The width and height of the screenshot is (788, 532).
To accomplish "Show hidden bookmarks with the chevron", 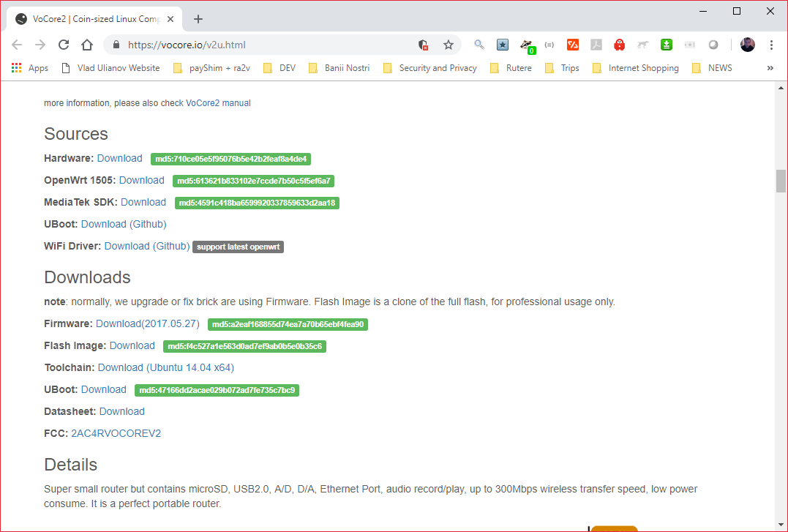I will (x=770, y=68).
